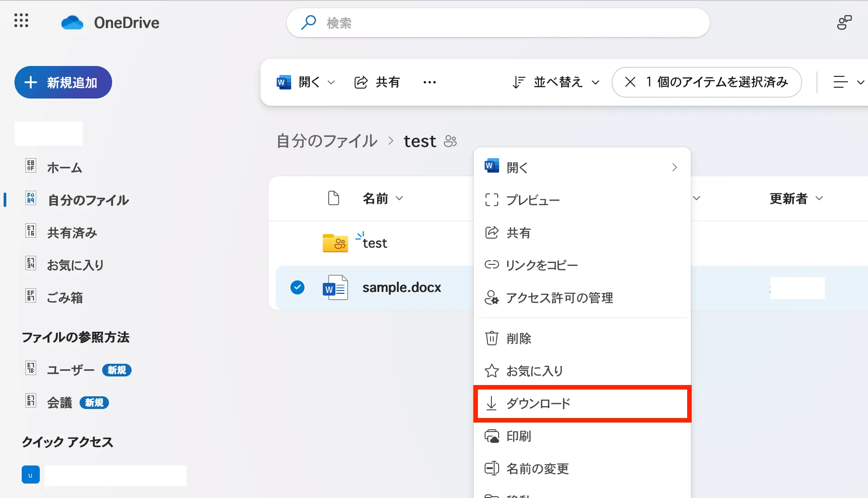Click the 検索 search input field
The image size is (868, 498).
coord(497,23)
